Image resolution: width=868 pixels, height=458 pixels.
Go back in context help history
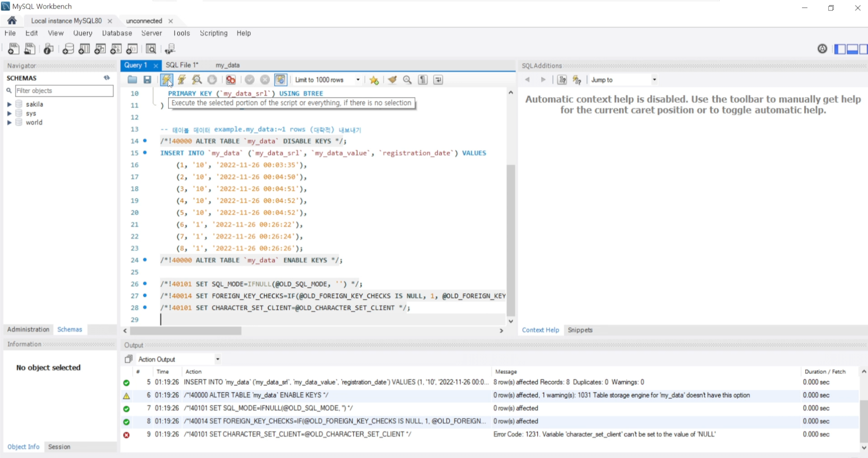pos(527,80)
